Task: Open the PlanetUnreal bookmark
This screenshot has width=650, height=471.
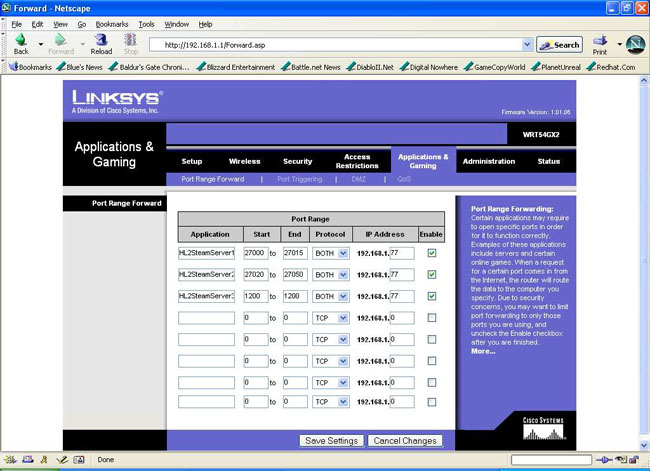Action: 556,67
